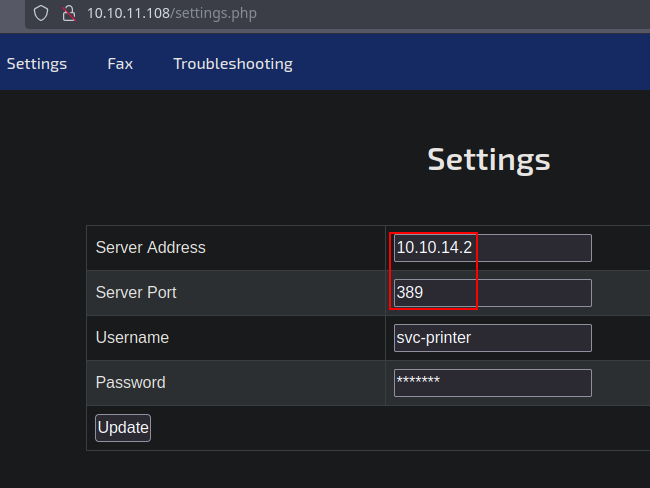
Task: Click the masked Password input field
Action: (492, 383)
